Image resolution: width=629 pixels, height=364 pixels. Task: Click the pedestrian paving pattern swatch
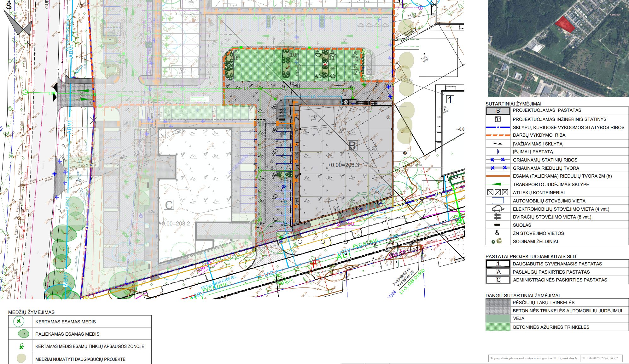498,302
